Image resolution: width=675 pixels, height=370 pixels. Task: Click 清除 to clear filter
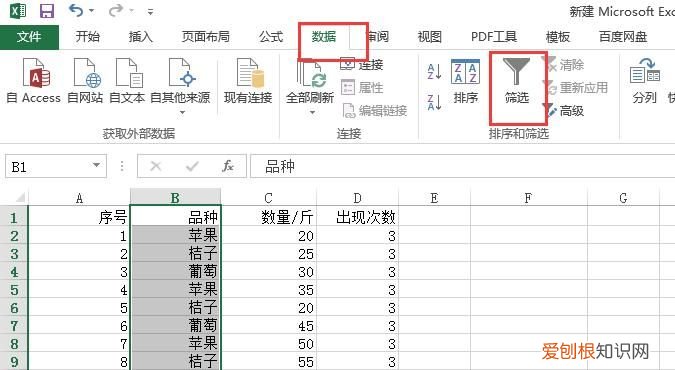(x=565, y=65)
